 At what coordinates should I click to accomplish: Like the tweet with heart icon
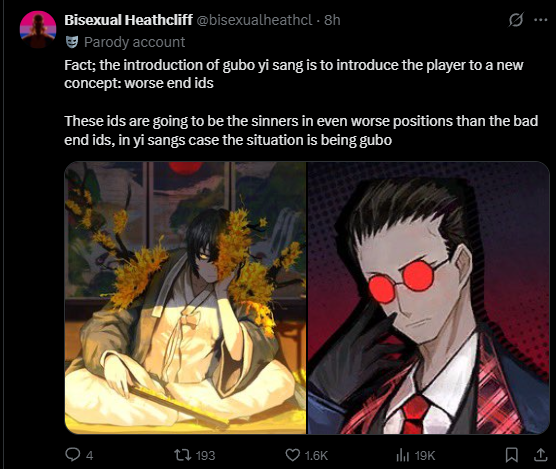[x=293, y=455]
